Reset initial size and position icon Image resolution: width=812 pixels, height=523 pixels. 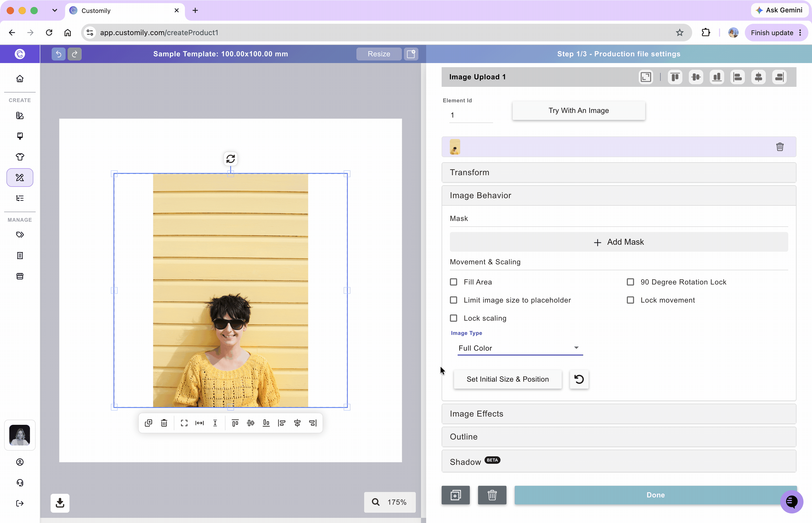[x=579, y=379]
